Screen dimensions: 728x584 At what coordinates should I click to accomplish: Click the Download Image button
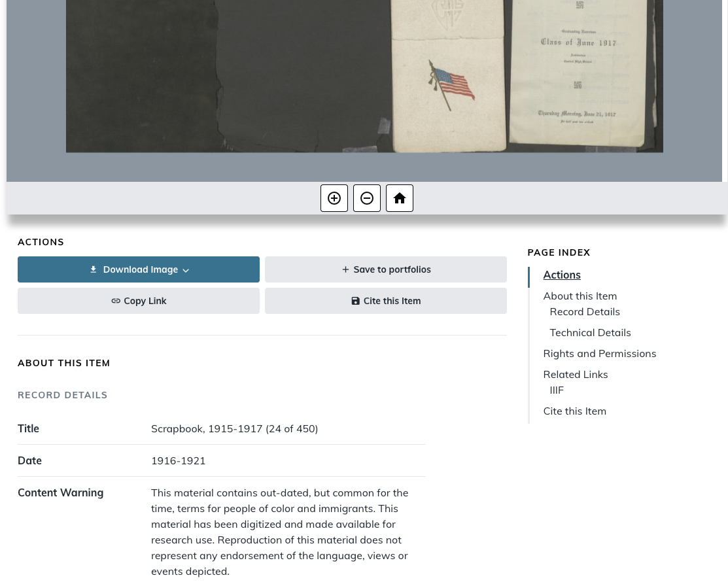pyautogui.click(x=139, y=269)
